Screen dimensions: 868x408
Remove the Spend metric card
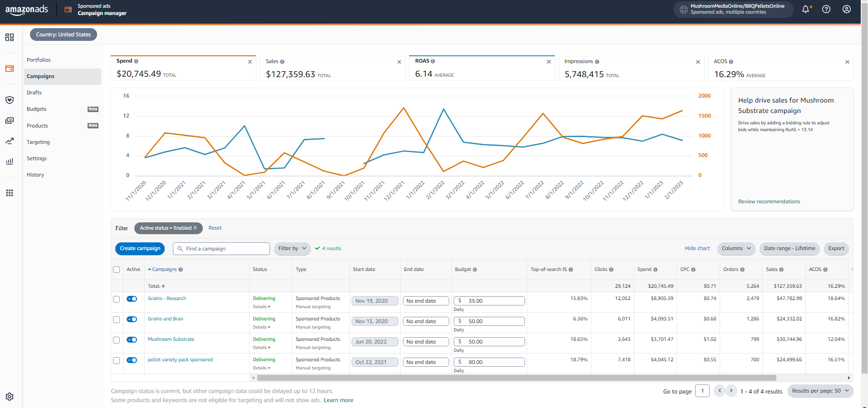250,62
